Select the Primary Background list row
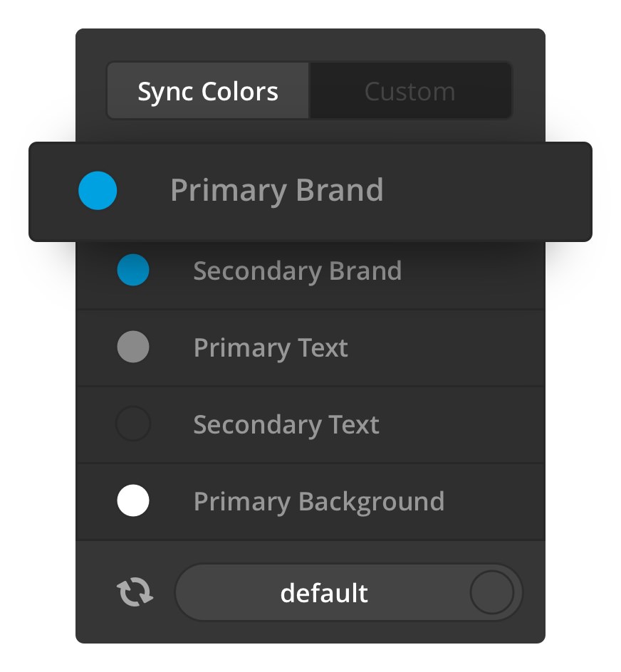The height and width of the screenshot is (672, 621). point(310,501)
